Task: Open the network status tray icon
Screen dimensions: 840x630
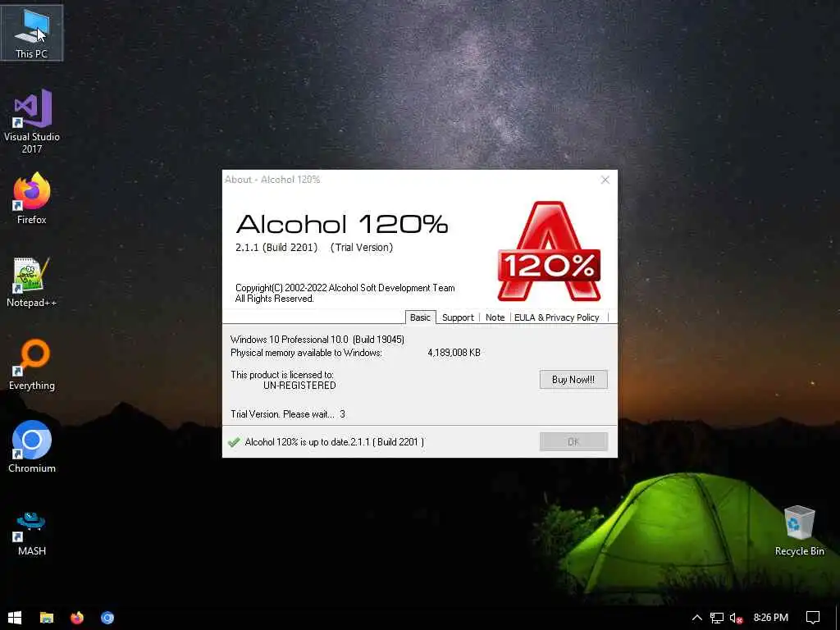Action: 717,618
